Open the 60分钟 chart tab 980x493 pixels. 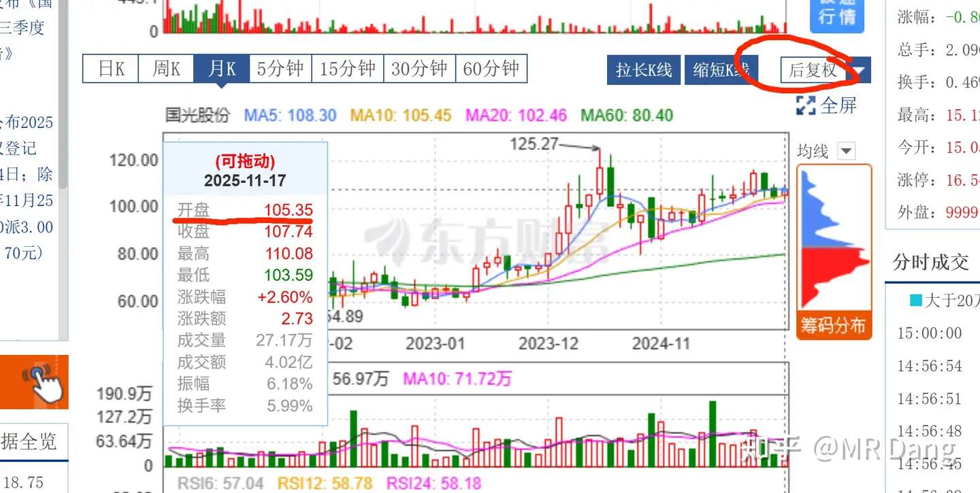491,69
